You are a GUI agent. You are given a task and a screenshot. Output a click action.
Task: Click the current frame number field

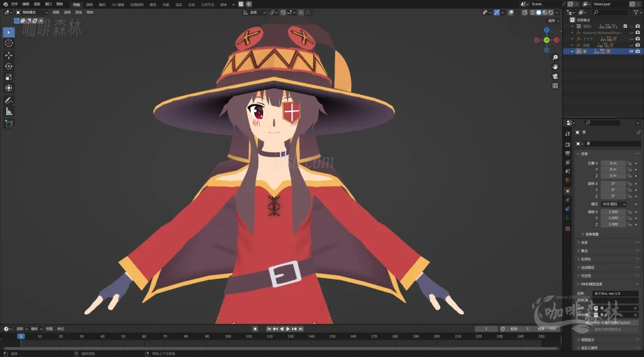coord(486,329)
